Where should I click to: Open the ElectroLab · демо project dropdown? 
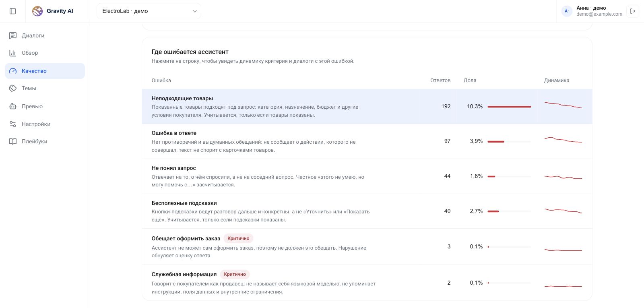pyautogui.click(x=149, y=11)
